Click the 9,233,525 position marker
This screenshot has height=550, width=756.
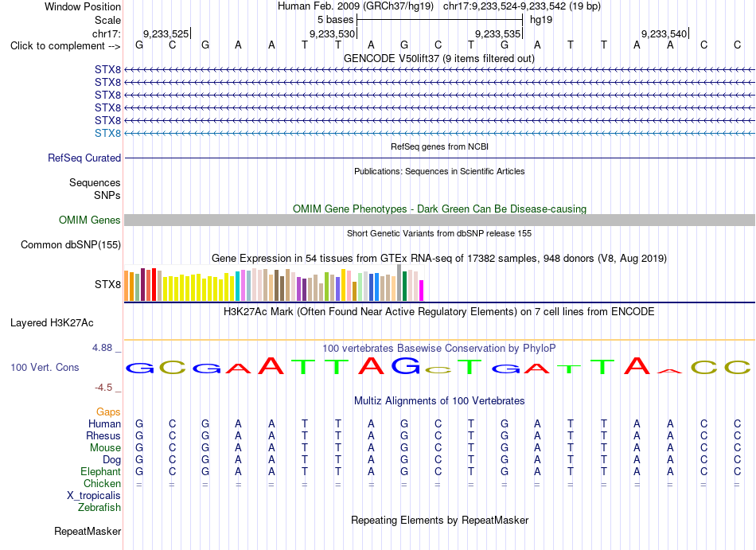[166, 33]
